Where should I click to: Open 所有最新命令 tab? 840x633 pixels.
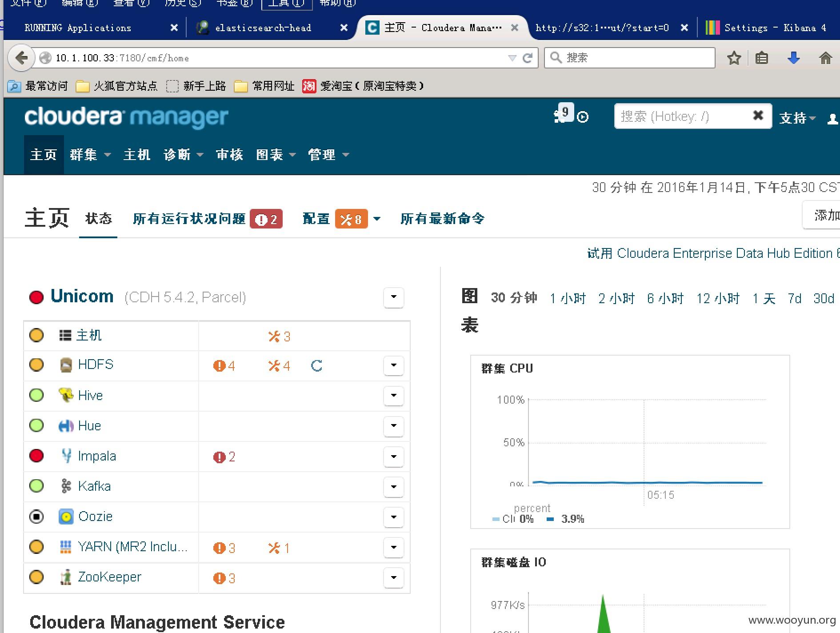[442, 219]
